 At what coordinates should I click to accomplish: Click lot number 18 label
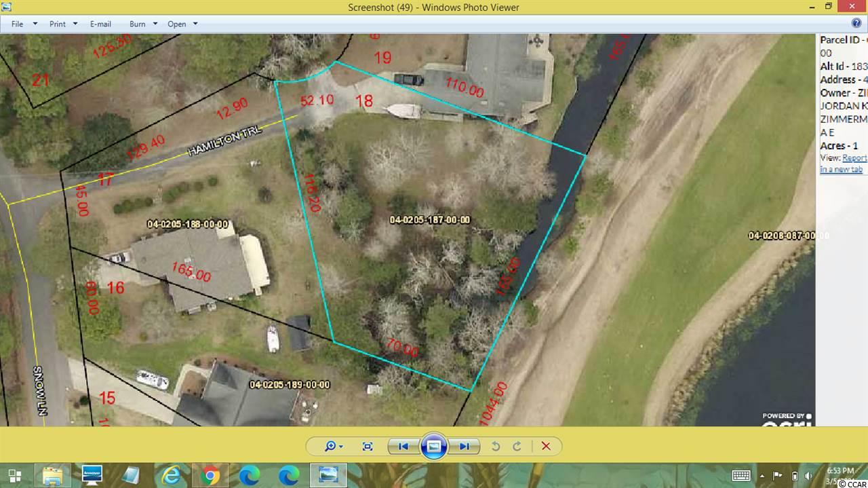click(364, 101)
